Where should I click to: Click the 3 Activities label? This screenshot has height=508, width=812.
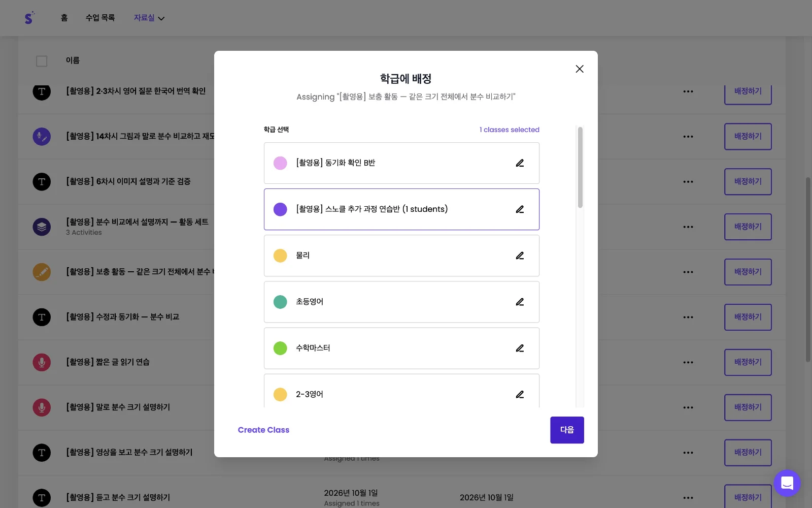tap(84, 233)
